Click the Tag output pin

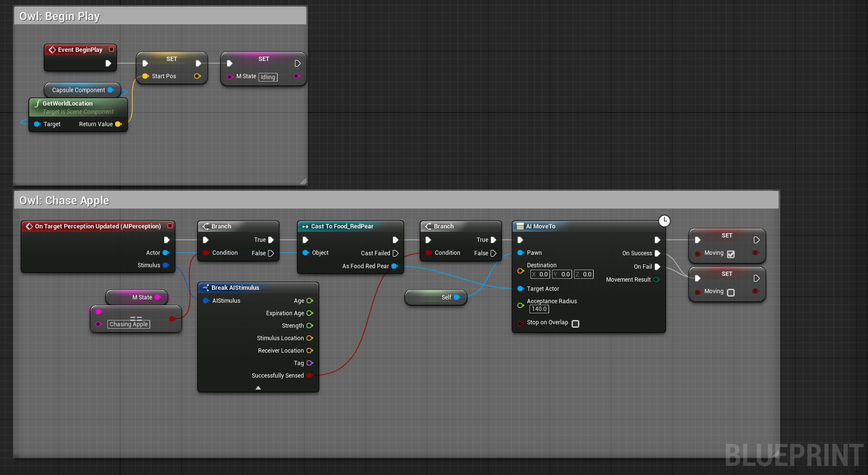tap(310, 363)
